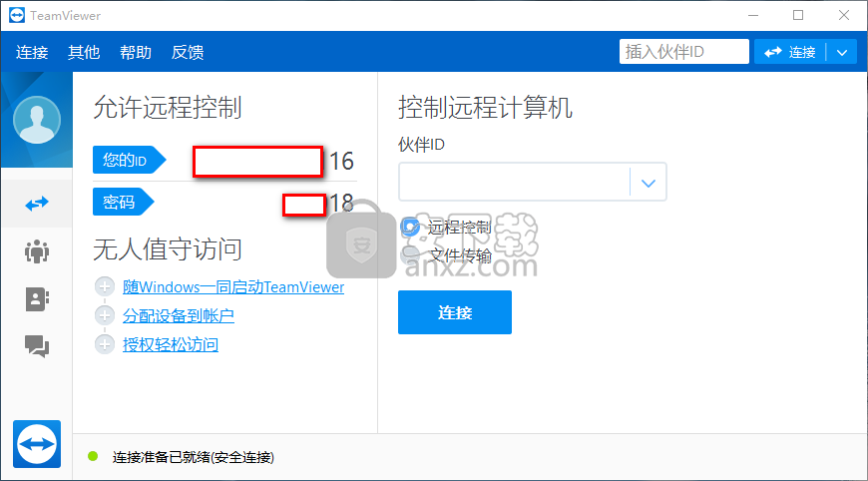Maximize the TeamViewer window
The height and width of the screenshot is (481, 868).
[x=798, y=16]
